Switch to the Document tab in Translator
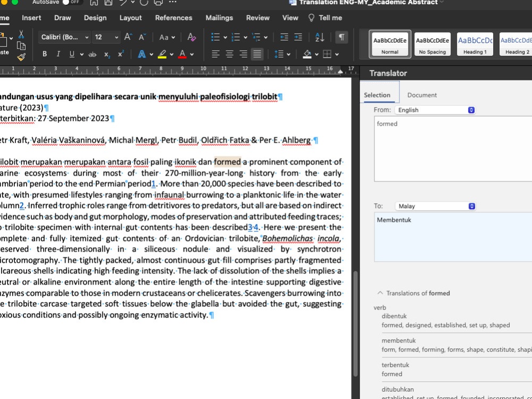This screenshot has width=532, height=399. 422,95
